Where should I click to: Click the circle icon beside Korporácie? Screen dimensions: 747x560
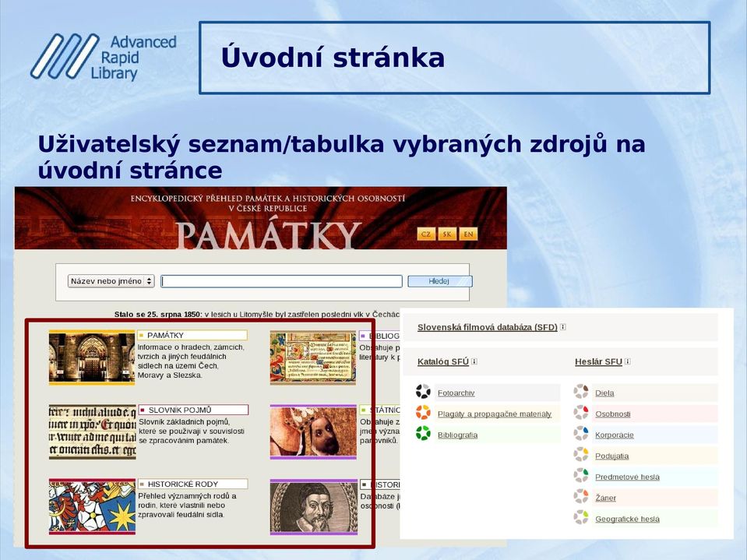point(581,433)
